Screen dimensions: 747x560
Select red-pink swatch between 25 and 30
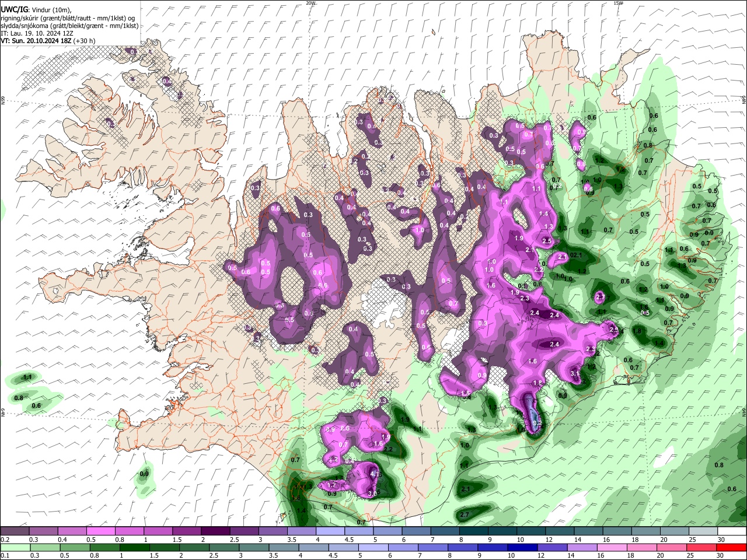(701, 547)
